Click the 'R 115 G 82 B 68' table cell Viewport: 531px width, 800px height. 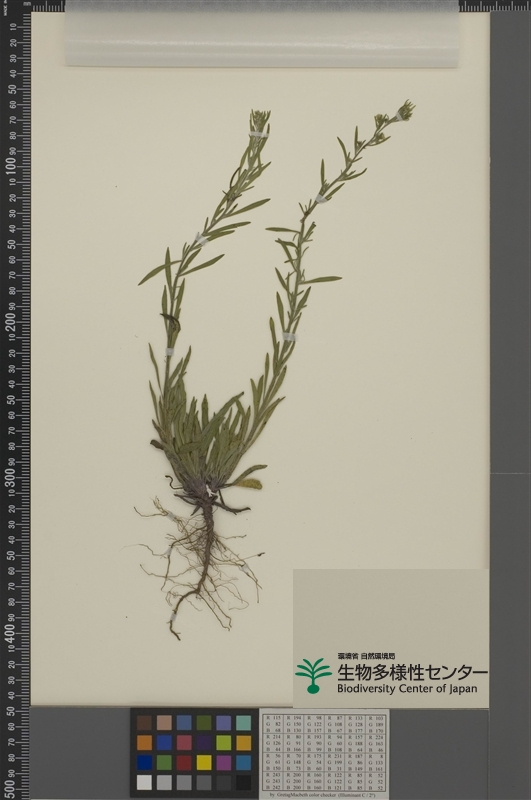(x=273, y=723)
